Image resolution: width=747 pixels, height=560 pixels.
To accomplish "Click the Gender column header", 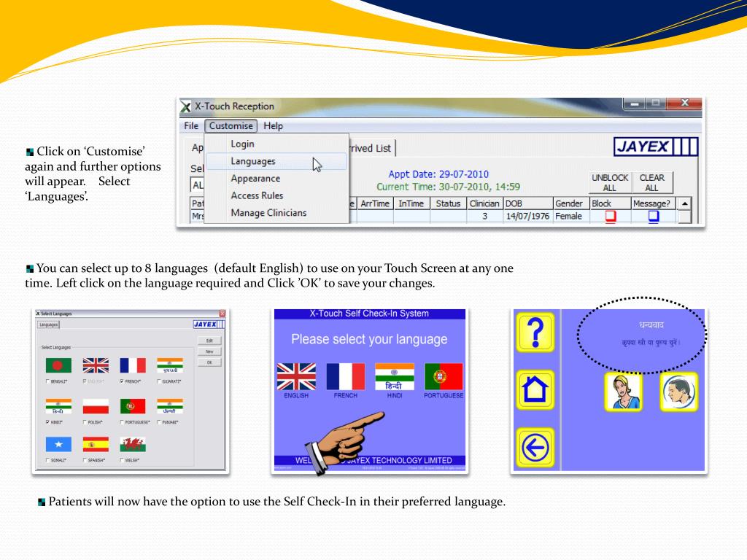I will pyautogui.click(x=570, y=203).
